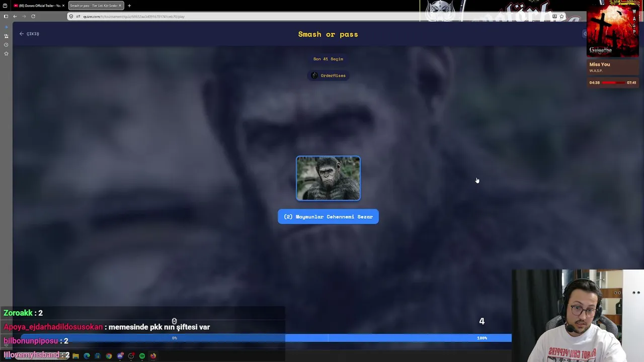Click the ÇIKIŞ exit link
The image size is (644, 362).
29,34
